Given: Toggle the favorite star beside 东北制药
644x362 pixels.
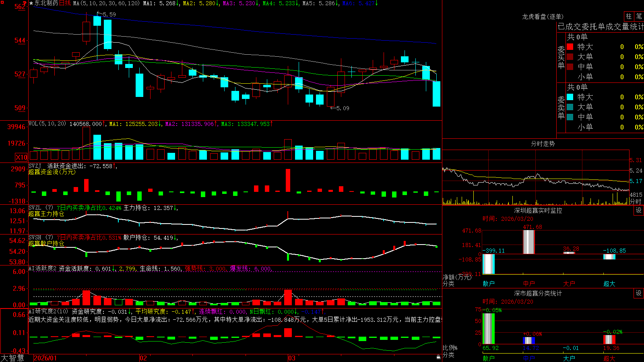Looking at the screenshot, I should click(x=31, y=3).
